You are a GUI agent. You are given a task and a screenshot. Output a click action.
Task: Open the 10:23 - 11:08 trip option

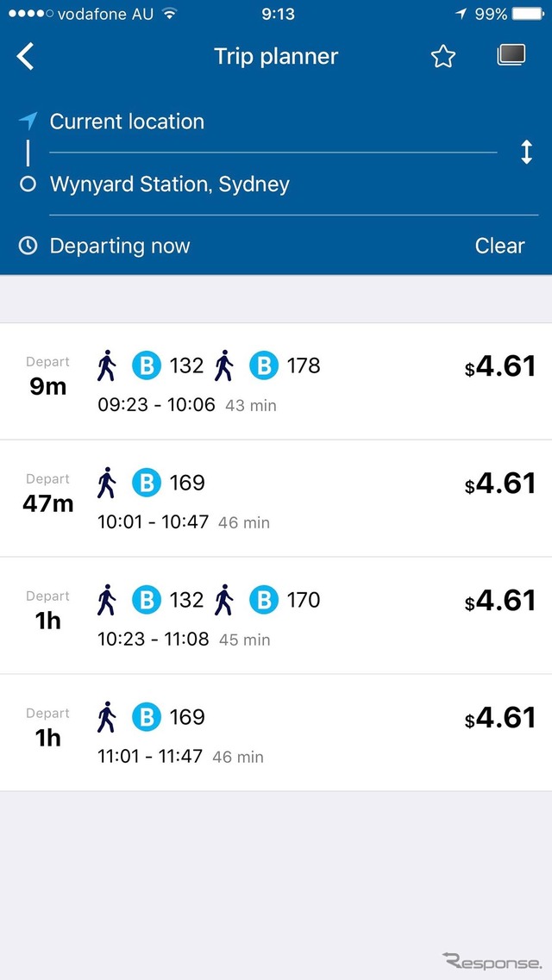pos(276,615)
